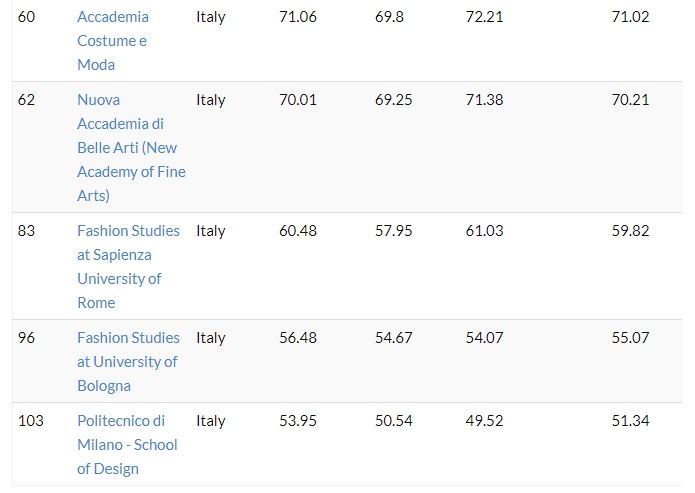
Task: Select the value 69.25
Action: pyautogui.click(x=394, y=100)
